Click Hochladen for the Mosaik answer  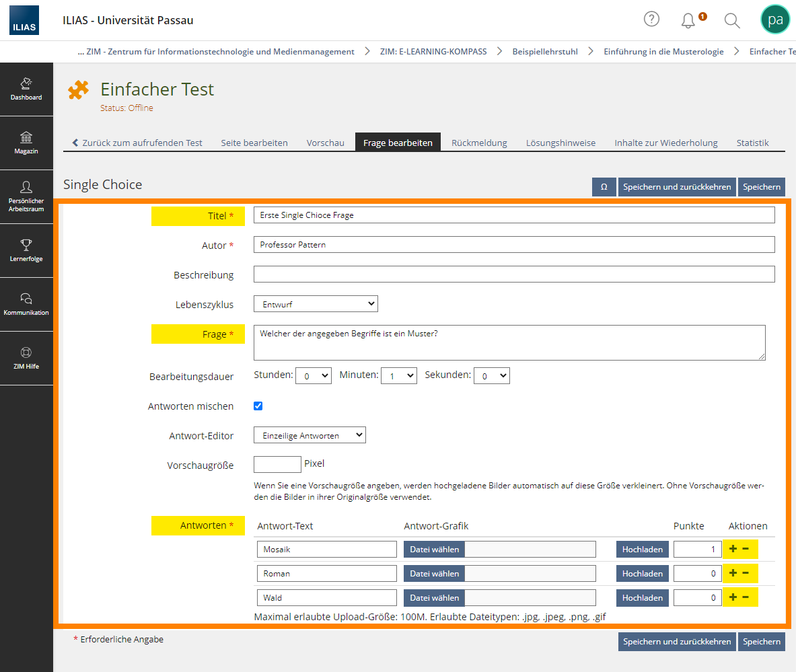[x=643, y=549]
